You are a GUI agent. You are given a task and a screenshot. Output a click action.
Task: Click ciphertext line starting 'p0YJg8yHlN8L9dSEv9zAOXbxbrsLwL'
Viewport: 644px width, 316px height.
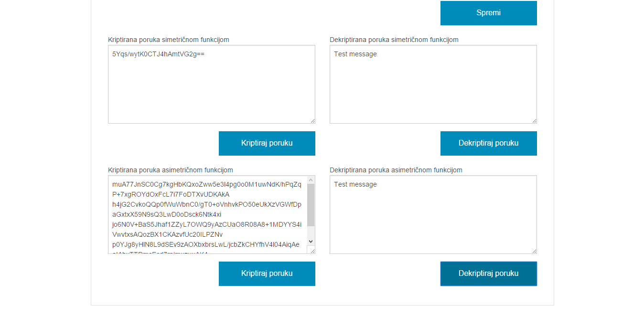point(206,244)
